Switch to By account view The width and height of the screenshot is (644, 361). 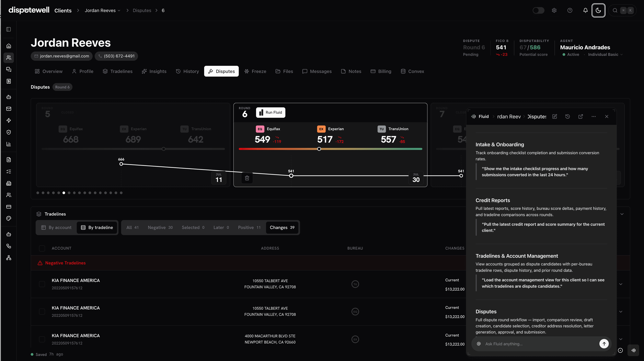pyautogui.click(x=57, y=228)
